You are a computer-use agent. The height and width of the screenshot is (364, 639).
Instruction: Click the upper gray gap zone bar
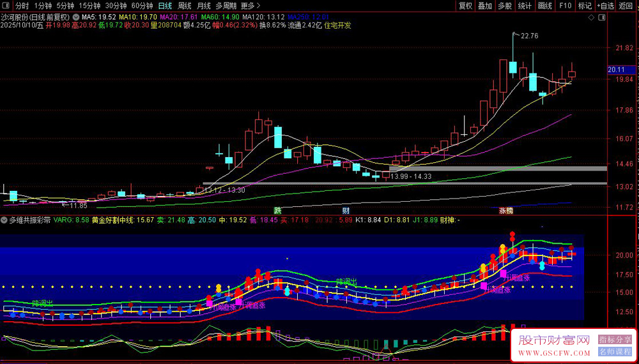click(498, 168)
